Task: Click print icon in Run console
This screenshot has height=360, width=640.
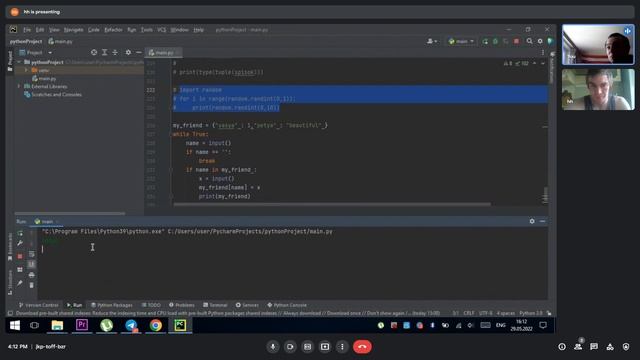Action: (32, 275)
